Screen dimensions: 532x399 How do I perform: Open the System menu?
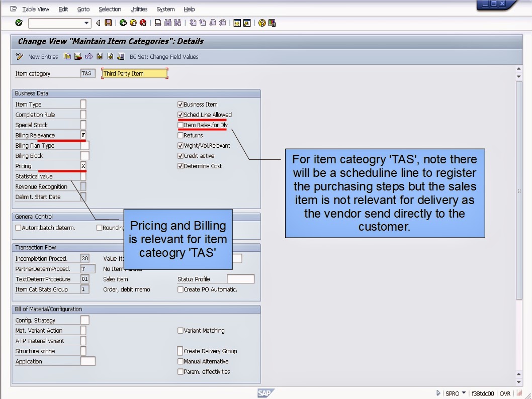coord(166,9)
